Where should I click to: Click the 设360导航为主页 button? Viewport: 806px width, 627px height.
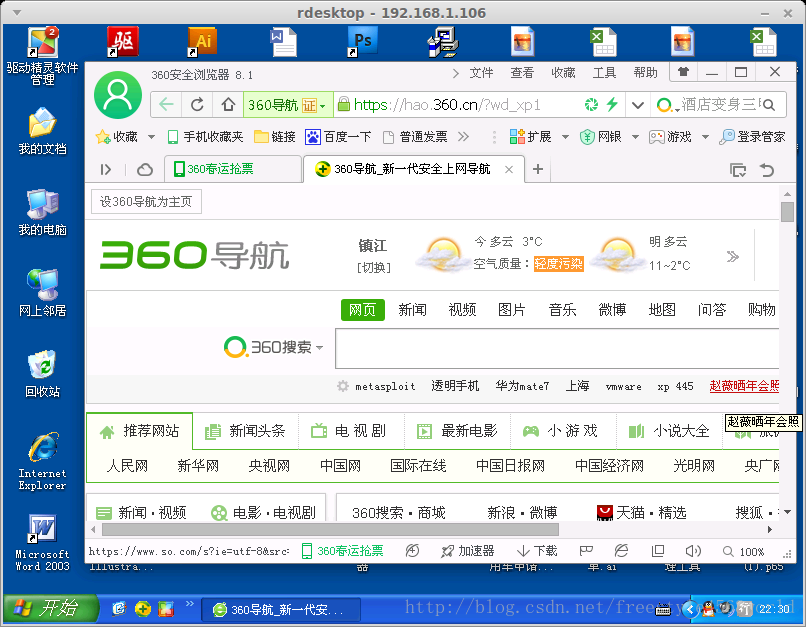coord(146,201)
